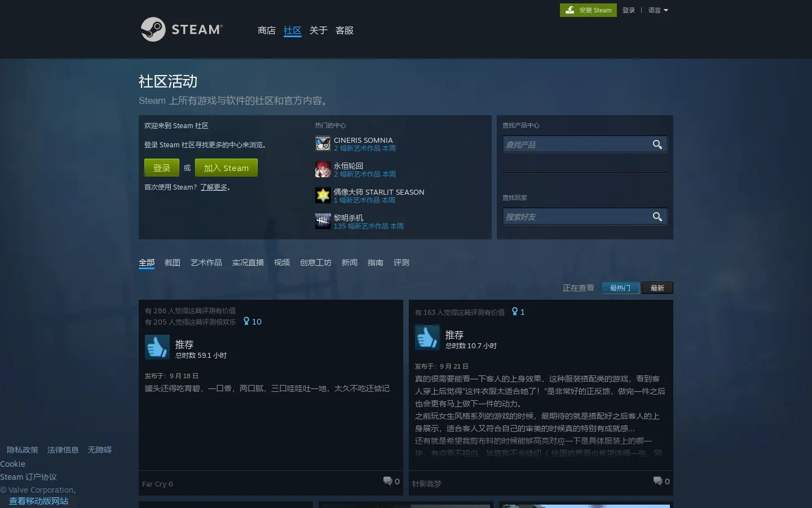Click CINERIS SOMNIA hub name
Viewport: 812px width, 508px height.
(363, 140)
